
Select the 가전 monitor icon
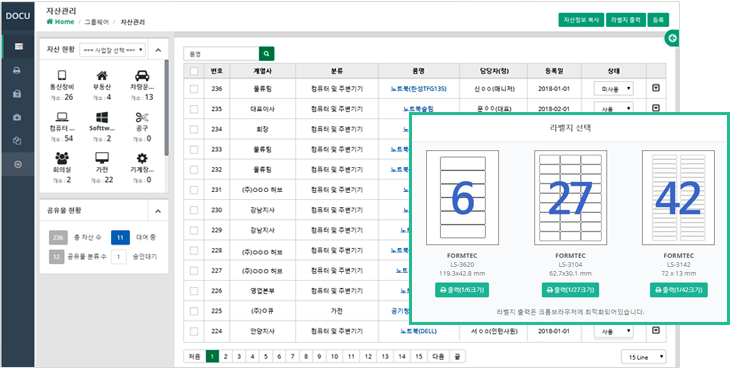[101, 158]
